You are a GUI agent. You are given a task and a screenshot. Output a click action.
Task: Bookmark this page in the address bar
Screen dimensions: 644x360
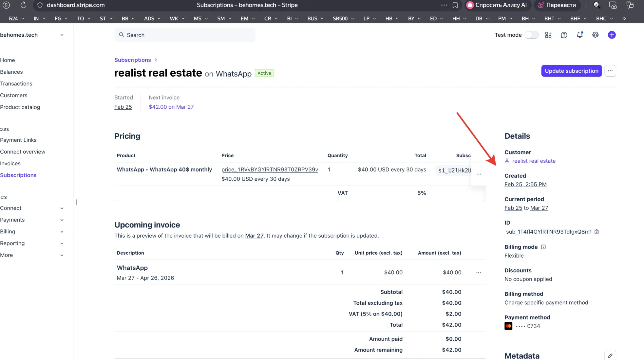pyautogui.click(x=455, y=5)
